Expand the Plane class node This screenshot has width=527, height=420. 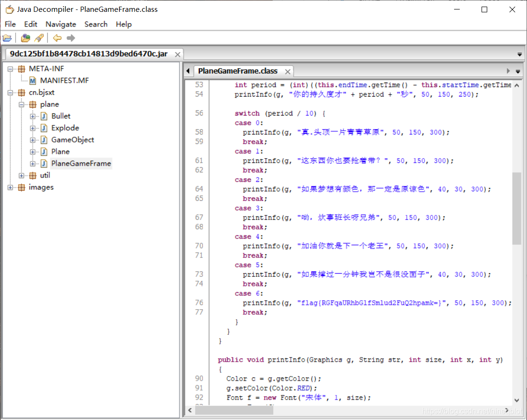pos(33,152)
